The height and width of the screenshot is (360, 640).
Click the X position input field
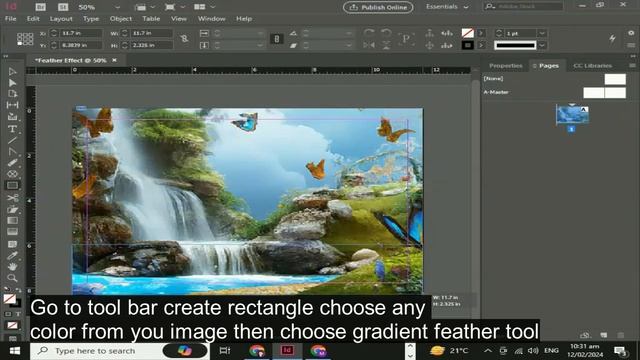click(81, 33)
